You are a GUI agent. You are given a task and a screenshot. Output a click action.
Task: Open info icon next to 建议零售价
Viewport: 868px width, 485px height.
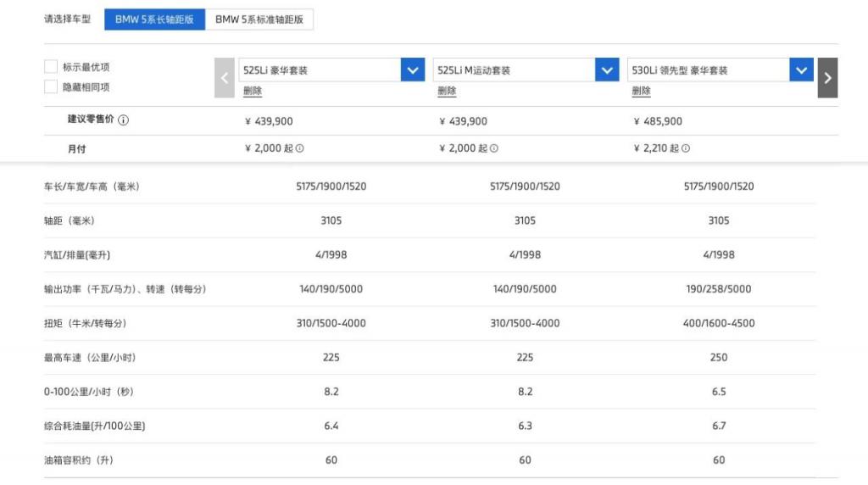click(x=124, y=120)
